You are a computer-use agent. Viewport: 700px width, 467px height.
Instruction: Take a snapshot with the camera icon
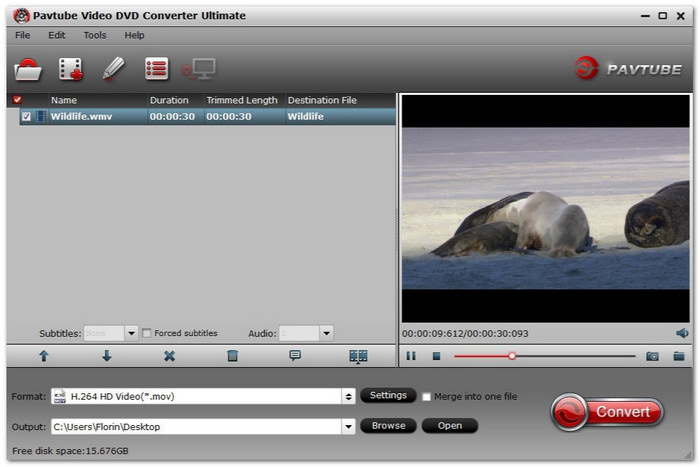[652, 356]
